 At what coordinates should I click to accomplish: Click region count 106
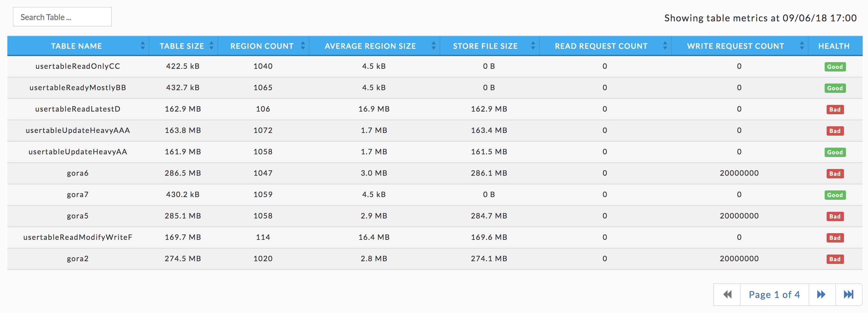[x=263, y=109]
